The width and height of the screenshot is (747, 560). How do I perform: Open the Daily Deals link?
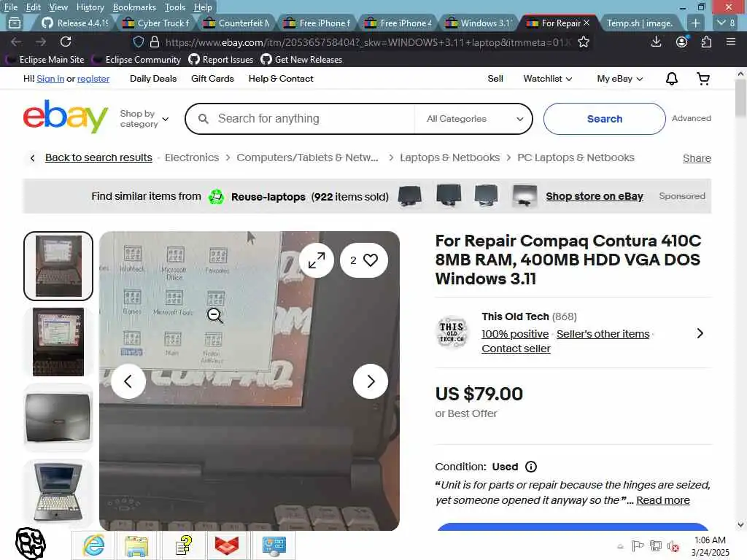tap(153, 79)
